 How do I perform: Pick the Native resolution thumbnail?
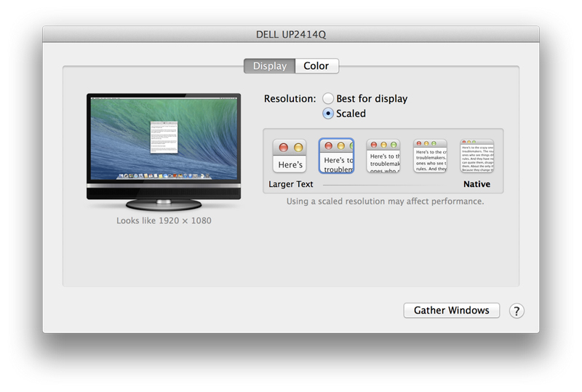point(477,156)
